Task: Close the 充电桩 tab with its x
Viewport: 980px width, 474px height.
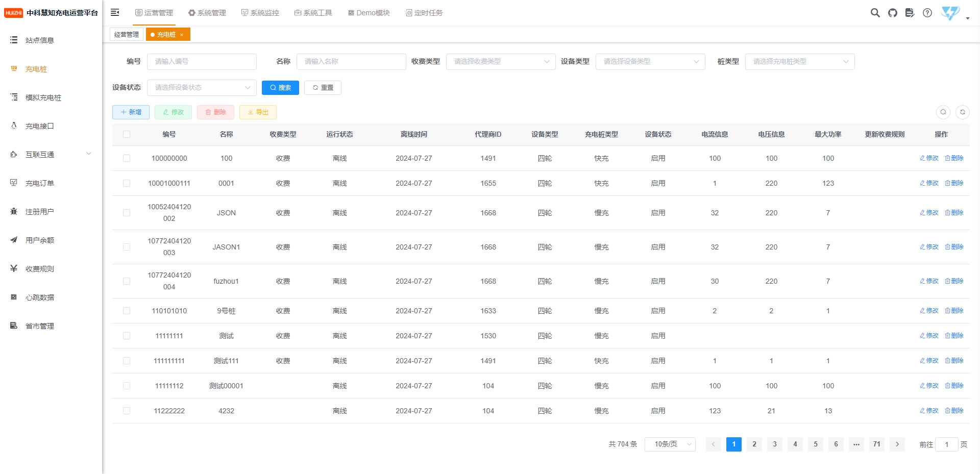Action: pyautogui.click(x=182, y=35)
